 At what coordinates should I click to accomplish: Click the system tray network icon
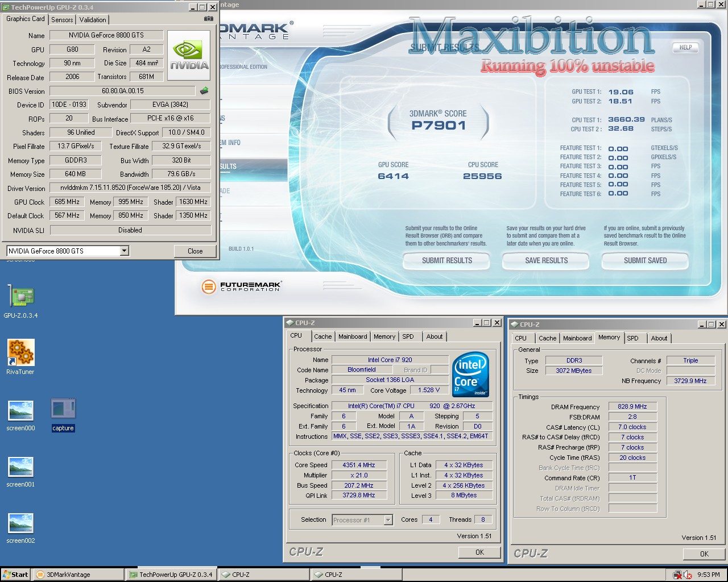pos(677,575)
